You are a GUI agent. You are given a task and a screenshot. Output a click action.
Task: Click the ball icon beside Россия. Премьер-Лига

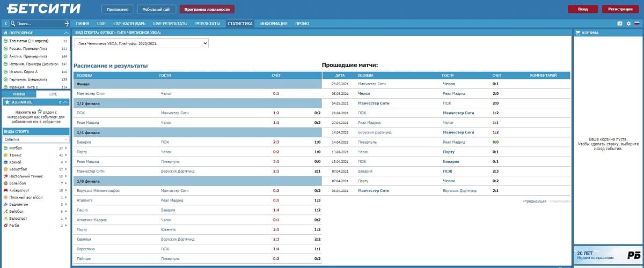6,48
